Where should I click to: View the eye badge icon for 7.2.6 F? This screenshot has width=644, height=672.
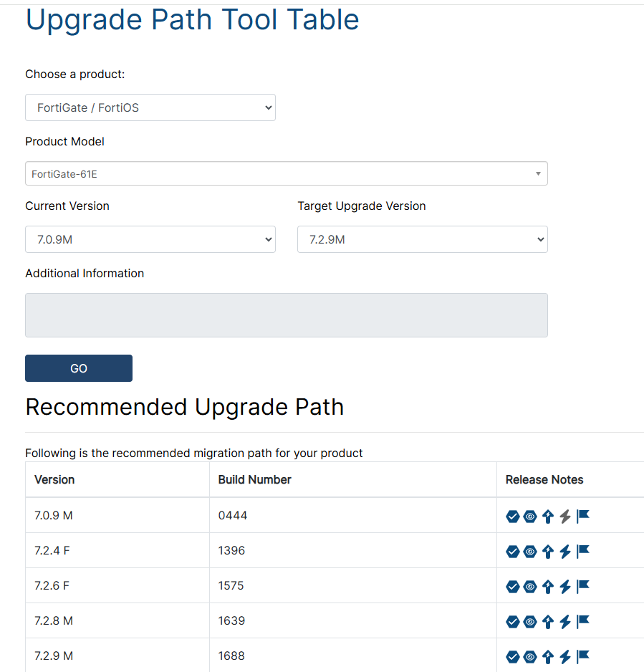(x=530, y=587)
